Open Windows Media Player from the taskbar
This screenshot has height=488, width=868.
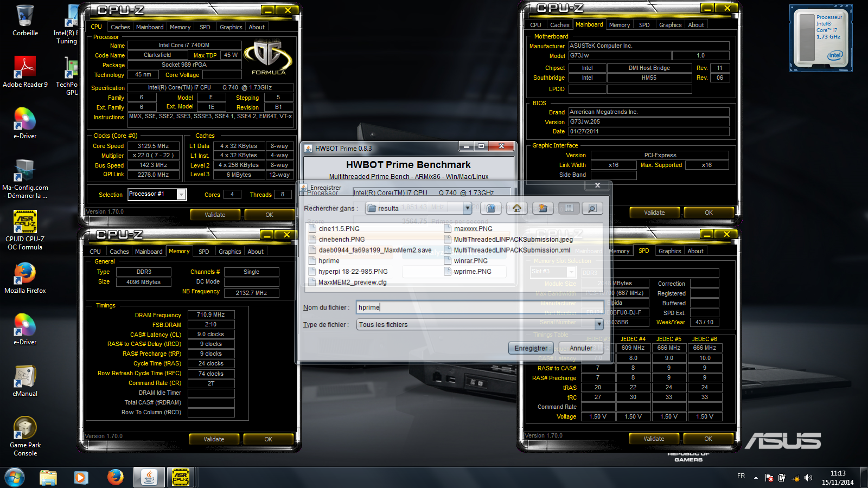(x=81, y=478)
